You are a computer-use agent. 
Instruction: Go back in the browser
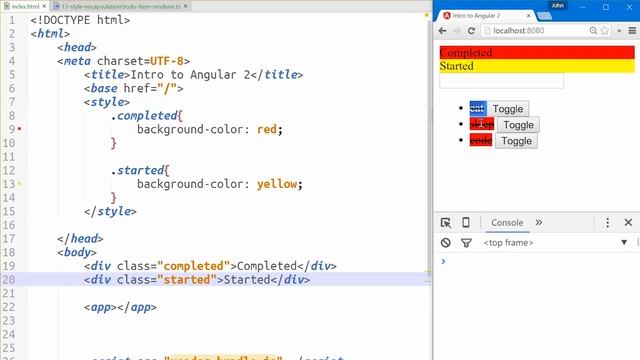(442, 31)
